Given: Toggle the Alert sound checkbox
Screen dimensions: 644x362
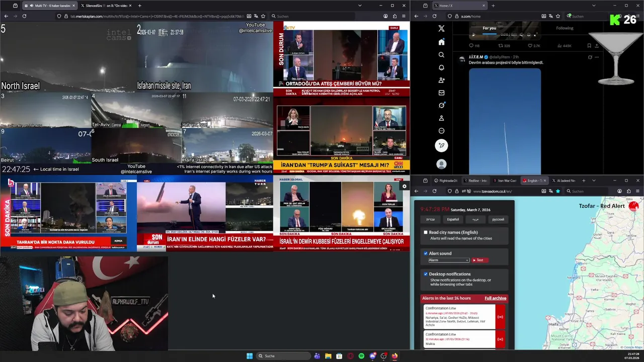Looking at the screenshot, I should click(x=426, y=253).
